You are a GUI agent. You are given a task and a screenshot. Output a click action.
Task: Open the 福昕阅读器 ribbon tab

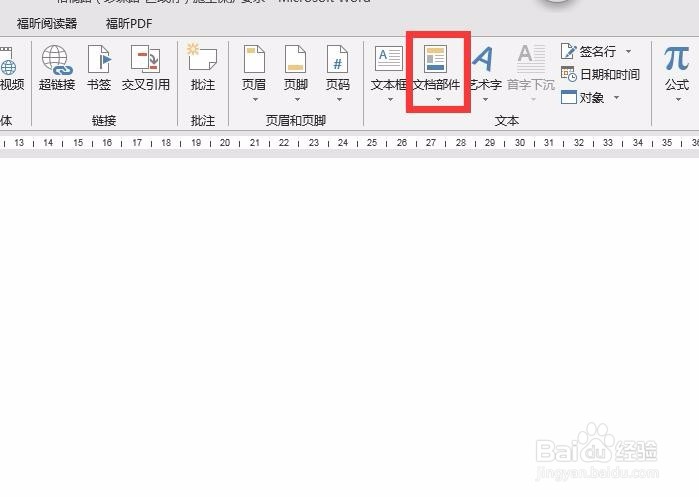47,23
